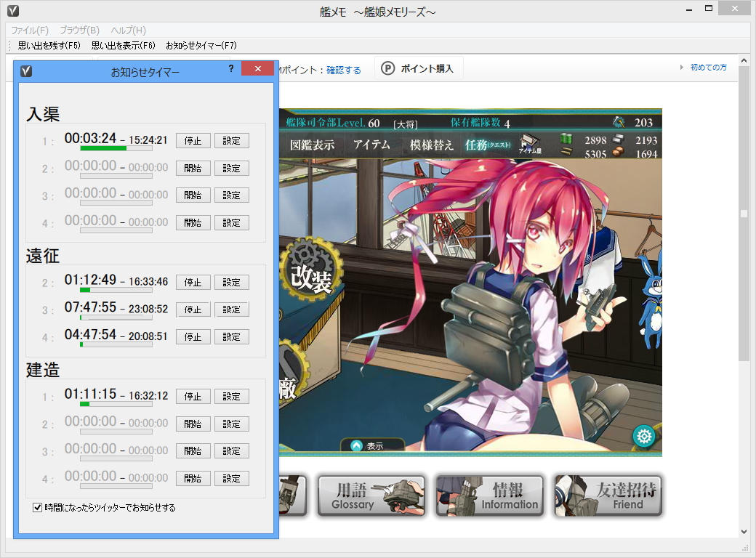The height and width of the screenshot is (558, 756).
Task: Start the 入渠 dock 3 timer
Action: coord(193,195)
